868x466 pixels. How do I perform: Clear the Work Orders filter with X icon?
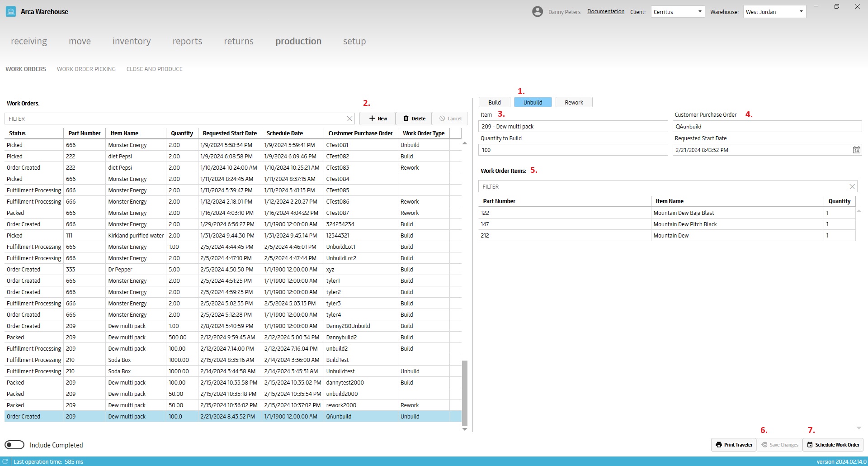pyautogui.click(x=349, y=119)
